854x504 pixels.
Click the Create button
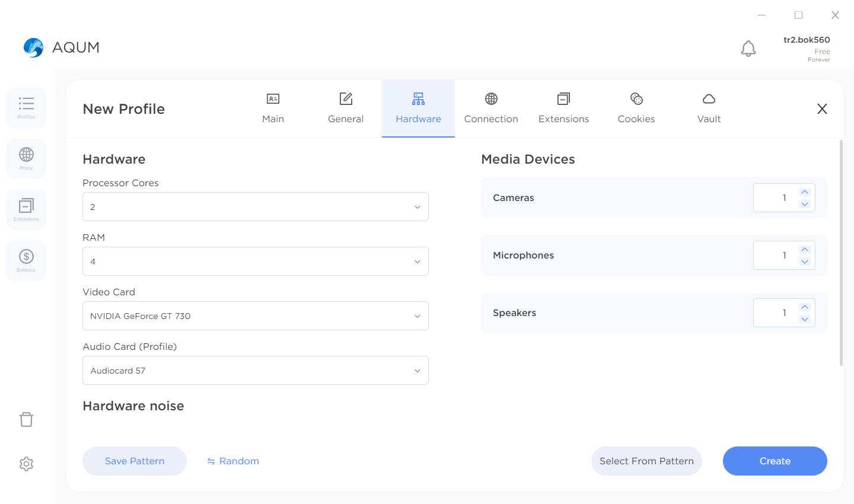775,461
